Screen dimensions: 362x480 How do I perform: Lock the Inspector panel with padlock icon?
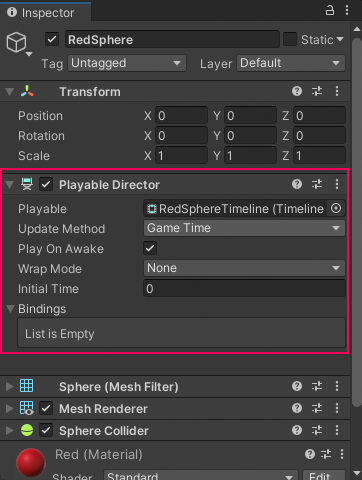[330, 11]
